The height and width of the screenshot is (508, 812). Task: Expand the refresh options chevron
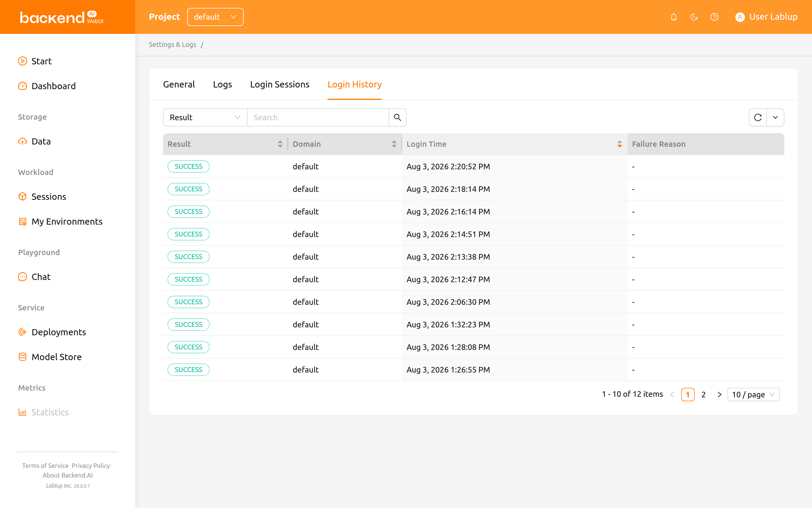[x=775, y=117]
